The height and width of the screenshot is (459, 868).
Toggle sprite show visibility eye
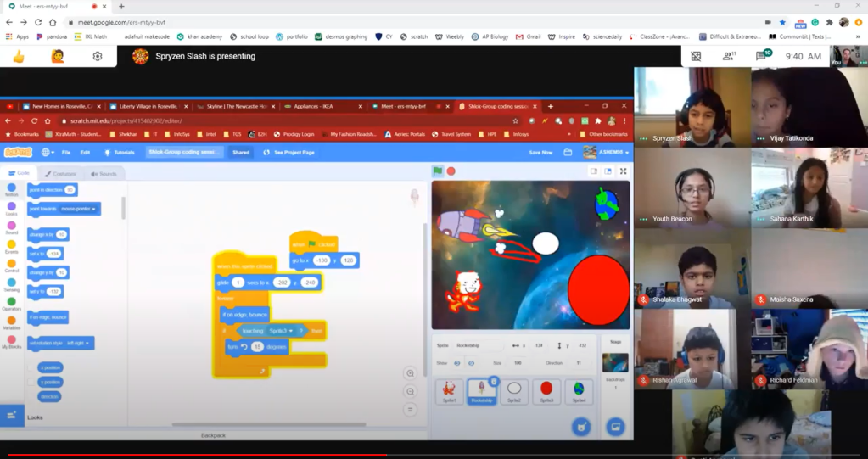(456, 363)
